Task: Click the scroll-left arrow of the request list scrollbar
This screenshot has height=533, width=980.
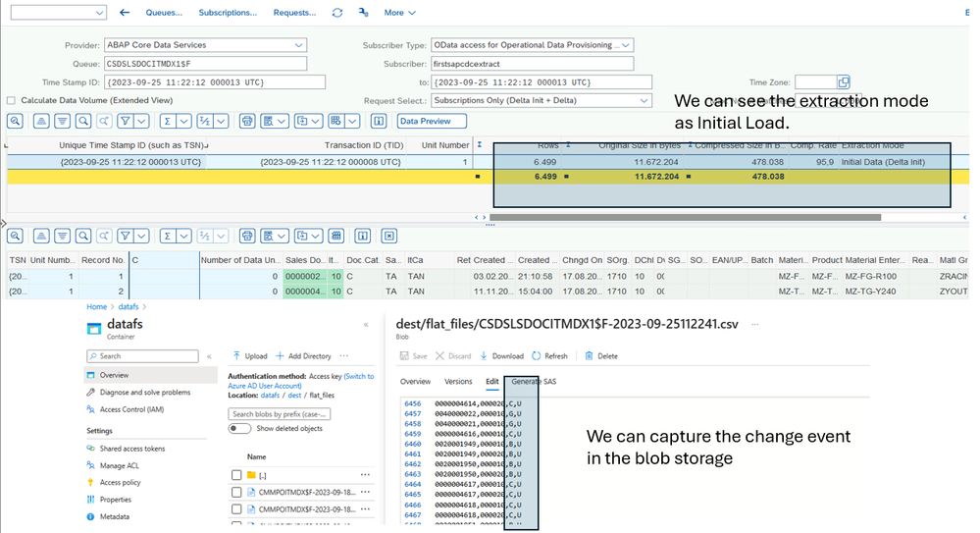Action: click(x=476, y=218)
